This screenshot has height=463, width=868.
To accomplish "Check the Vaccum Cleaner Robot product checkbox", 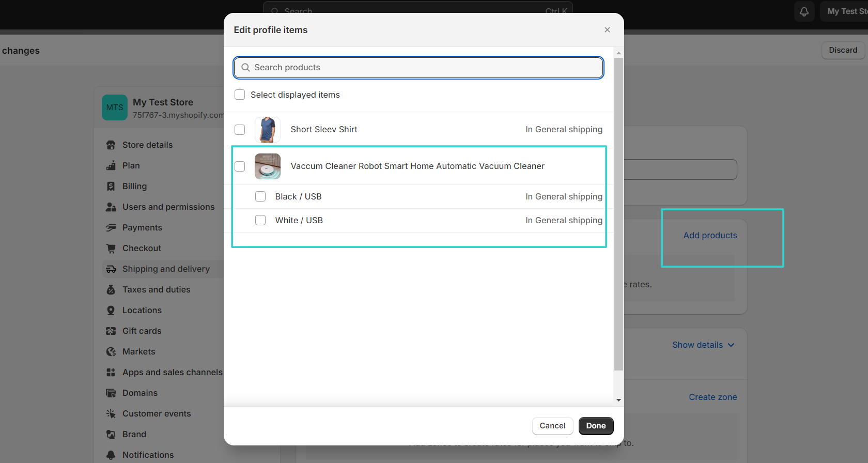I will 240,166.
